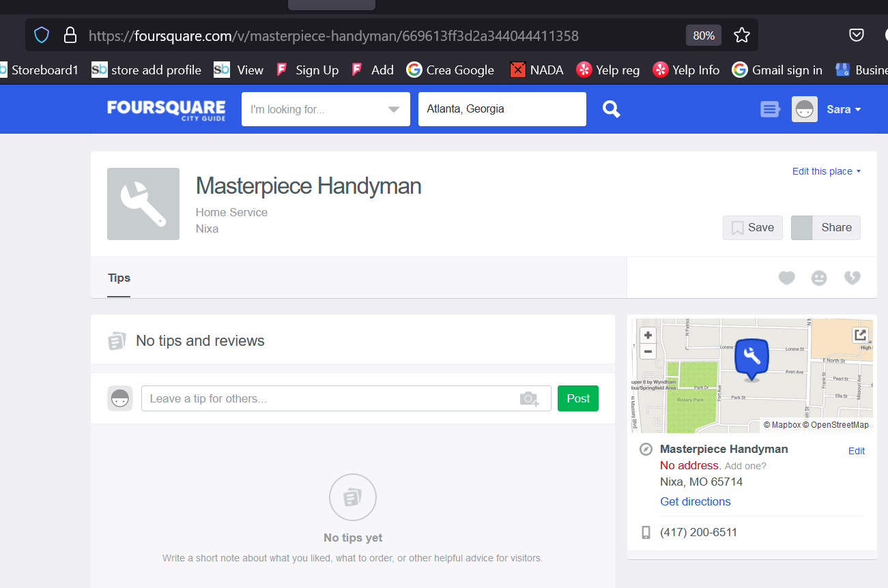888x588 pixels.
Task: Click the padlock site security icon
Action: pyautogui.click(x=70, y=35)
